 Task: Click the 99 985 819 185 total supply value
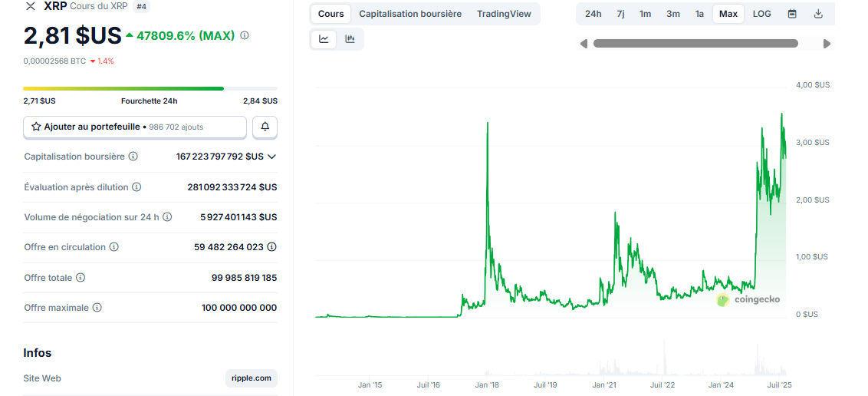point(244,278)
